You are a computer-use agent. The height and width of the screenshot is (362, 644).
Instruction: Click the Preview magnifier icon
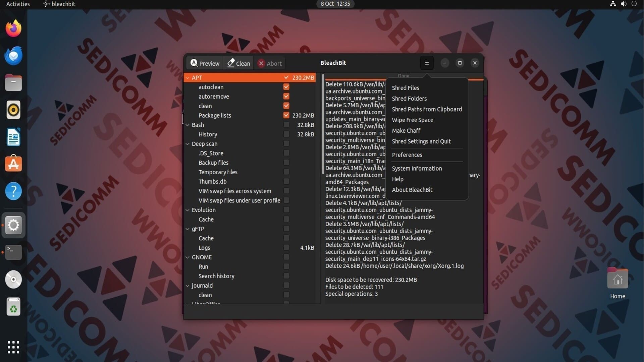(194, 63)
